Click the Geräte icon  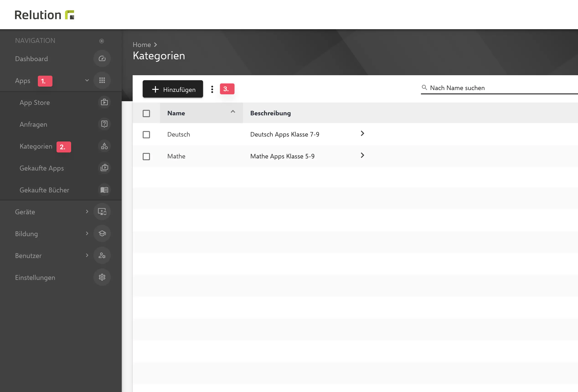pyautogui.click(x=102, y=211)
